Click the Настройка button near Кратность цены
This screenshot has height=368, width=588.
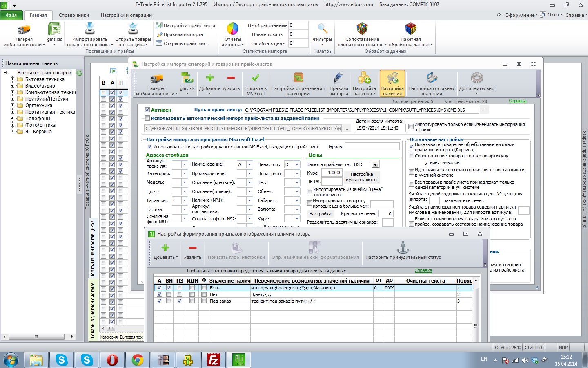pyautogui.click(x=320, y=214)
